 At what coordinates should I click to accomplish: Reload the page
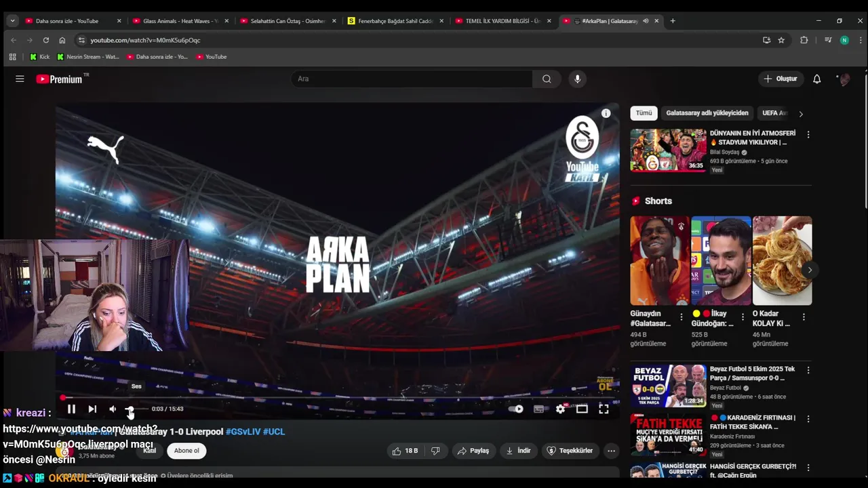coord(45,40)
